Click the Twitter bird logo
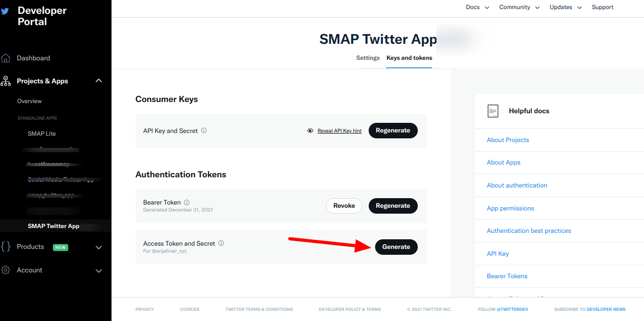The height and width of the screenshot is (321, 644). click(5, 11)
